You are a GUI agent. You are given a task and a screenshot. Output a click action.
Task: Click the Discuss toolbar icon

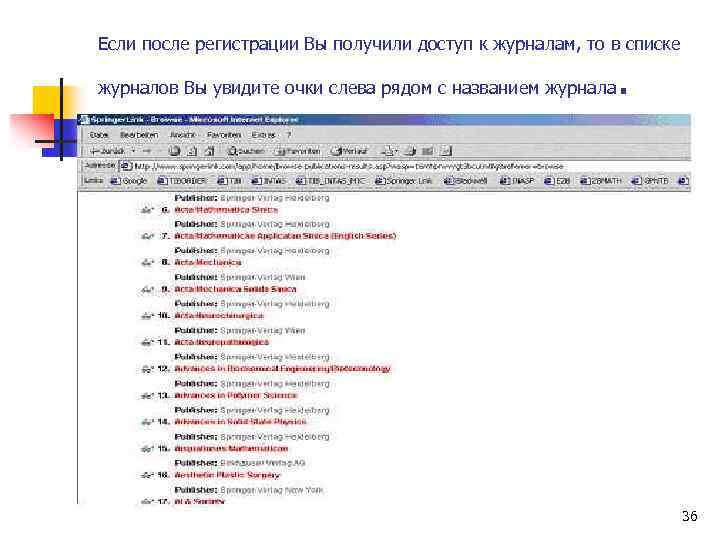pos(446,151)
